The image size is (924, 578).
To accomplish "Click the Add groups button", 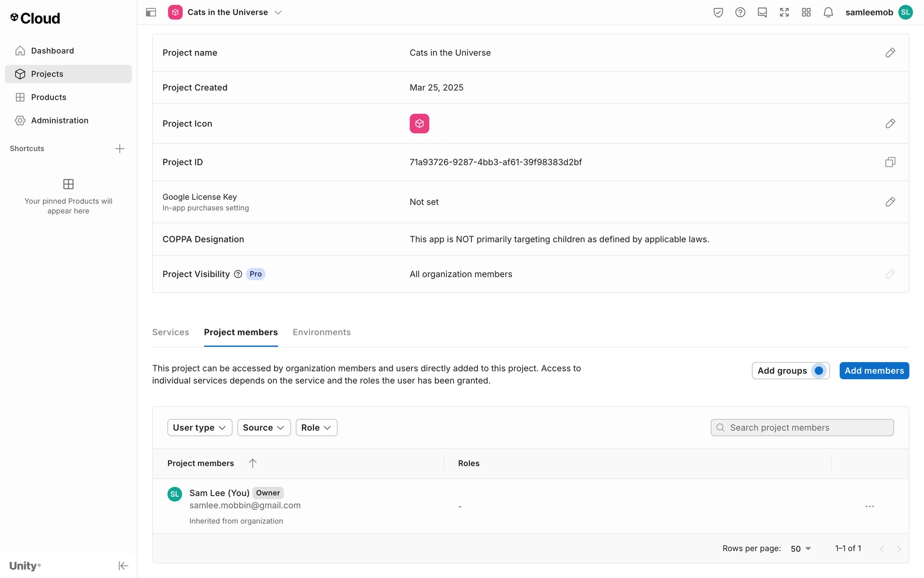I will [783, 371].
